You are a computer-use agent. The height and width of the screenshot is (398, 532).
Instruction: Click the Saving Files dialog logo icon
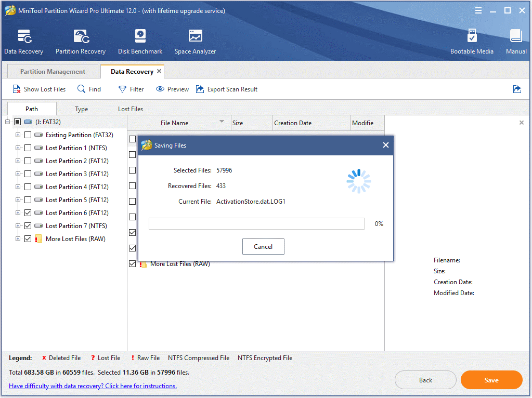[147, 145]
